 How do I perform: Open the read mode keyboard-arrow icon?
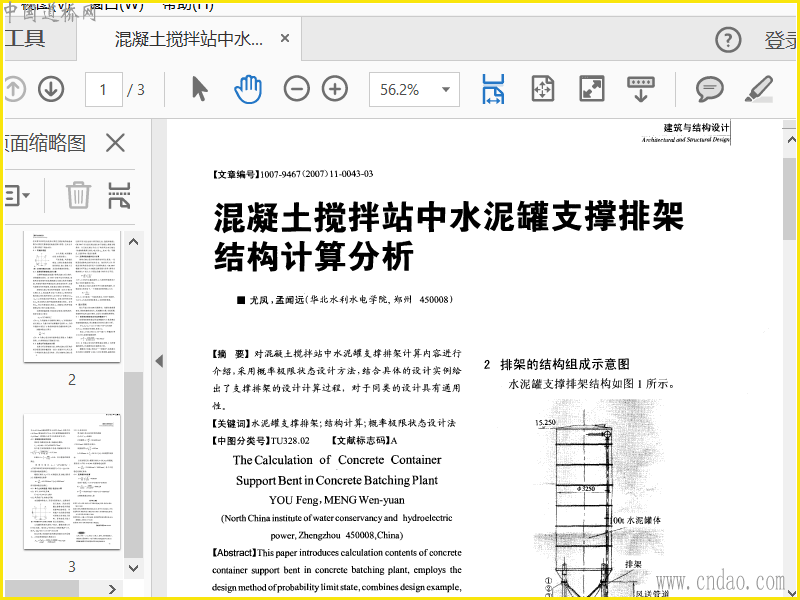[641, 89]
